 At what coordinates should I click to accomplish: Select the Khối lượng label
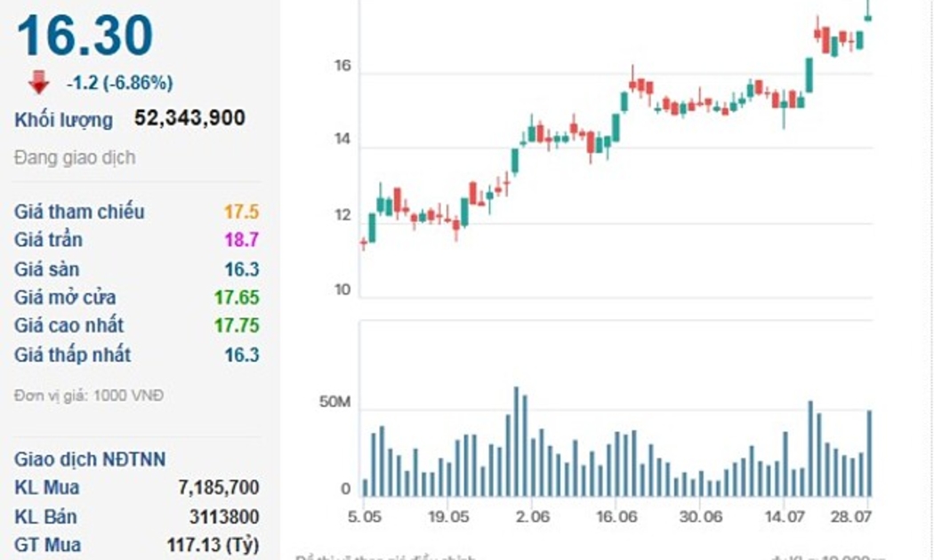(63, 120)
